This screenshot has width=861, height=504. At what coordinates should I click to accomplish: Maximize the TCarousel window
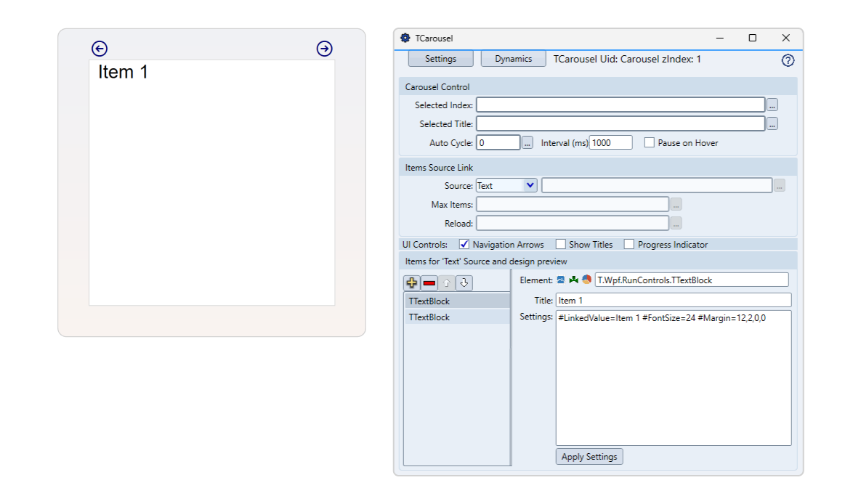(x=753, y=38)
